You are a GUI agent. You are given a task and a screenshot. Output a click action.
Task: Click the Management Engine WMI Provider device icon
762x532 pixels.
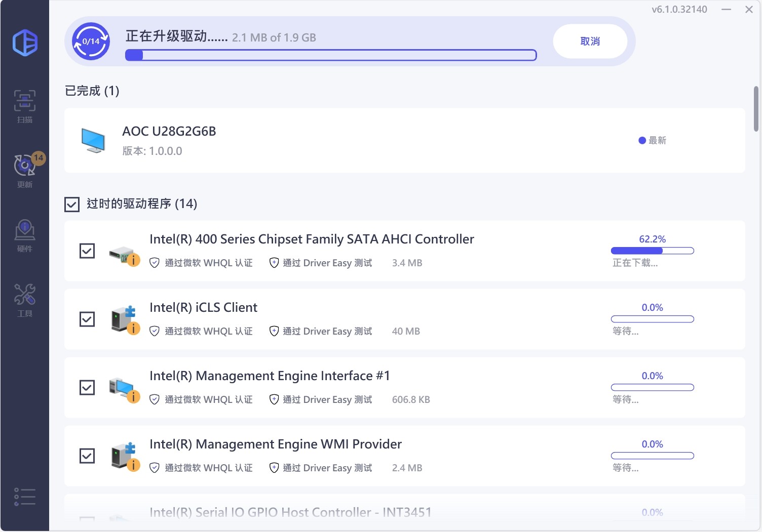(125, 457)
